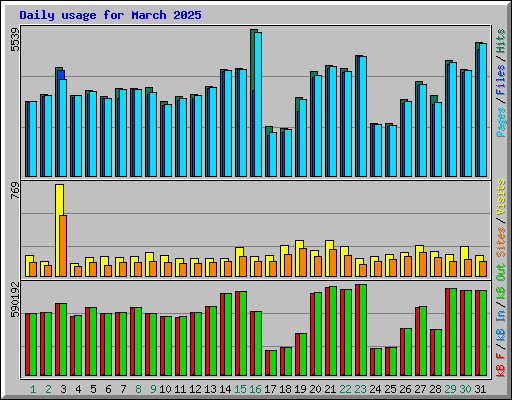Select the orange sites bar for day 3
This screenshot has width=512, height=400.
[63, 246]
